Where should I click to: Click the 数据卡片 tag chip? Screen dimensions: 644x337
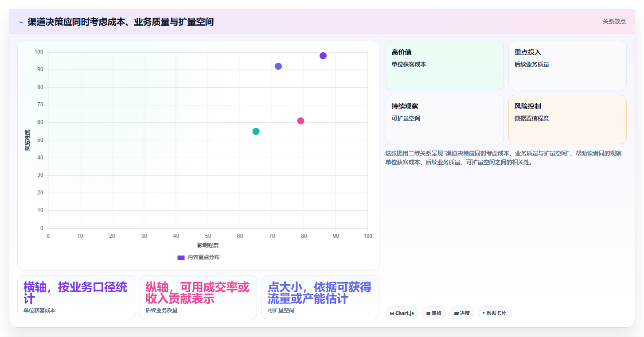494,313
